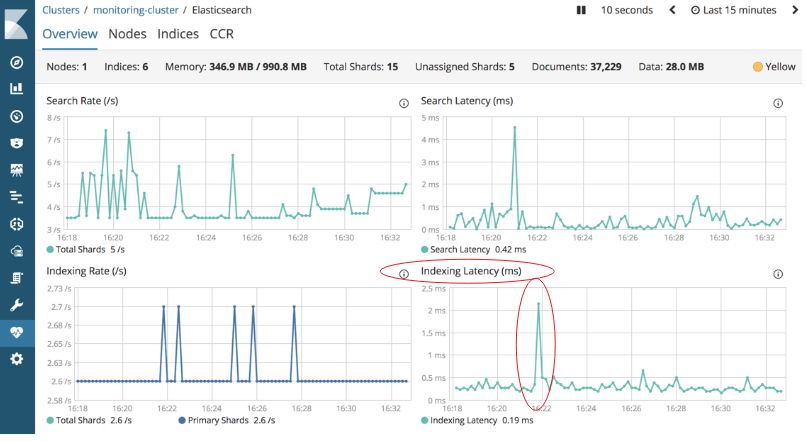Toggle Total Shards series in Indexing Rate legend
This screenshot has width=806, height=441.
click(x=88, y=420)
